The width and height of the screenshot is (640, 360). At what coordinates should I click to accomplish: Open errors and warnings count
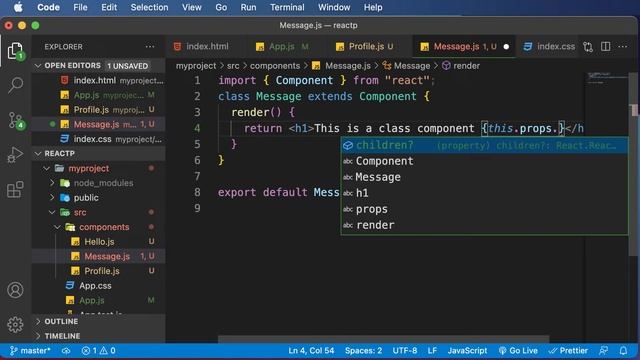[98, 351]
